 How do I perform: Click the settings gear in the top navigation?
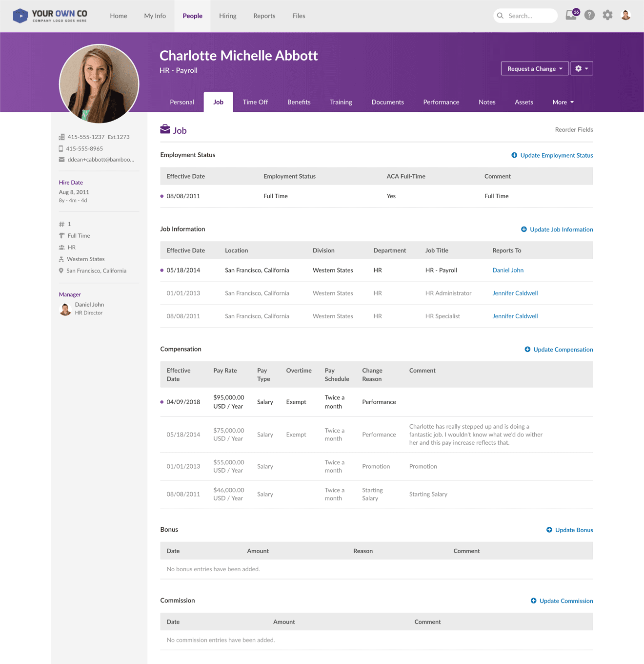click(607, 15)
